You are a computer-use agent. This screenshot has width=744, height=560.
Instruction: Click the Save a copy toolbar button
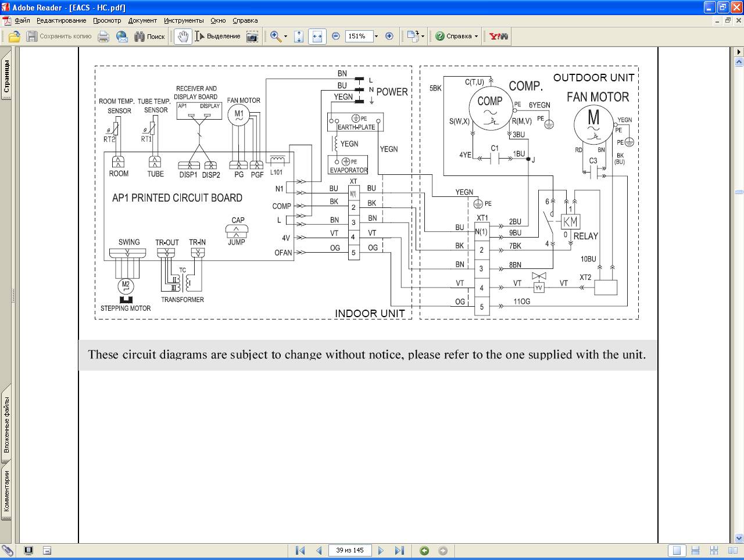[x=59, y=37]
